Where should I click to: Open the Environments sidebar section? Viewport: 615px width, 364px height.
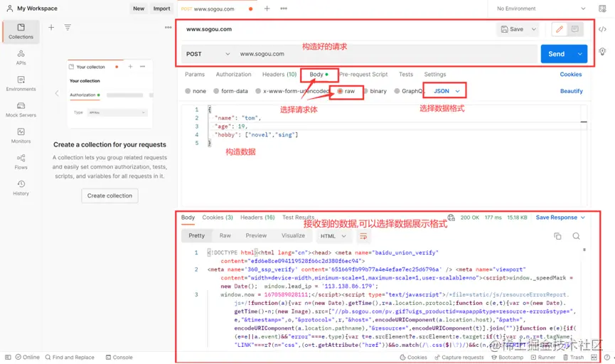(x=21, y=84)
